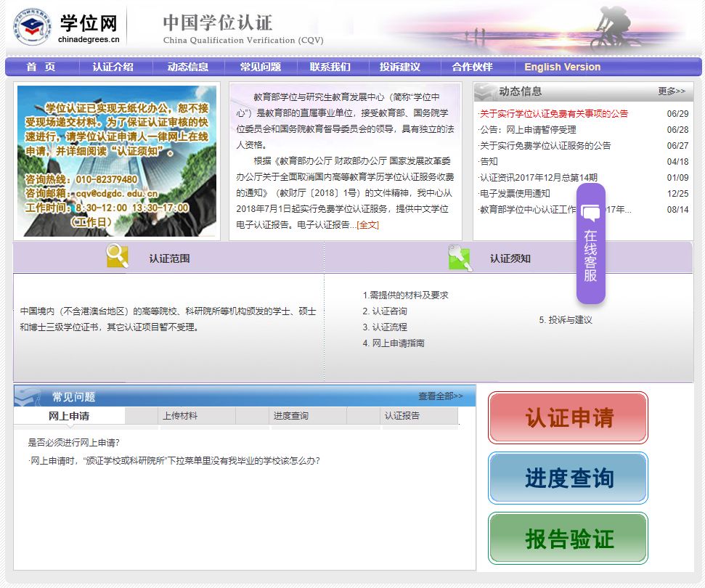The width and height of the screenshot is (705, 588).
Task: Click the stacked-layers icon beside 动态信息
Action: click(481, 91)
